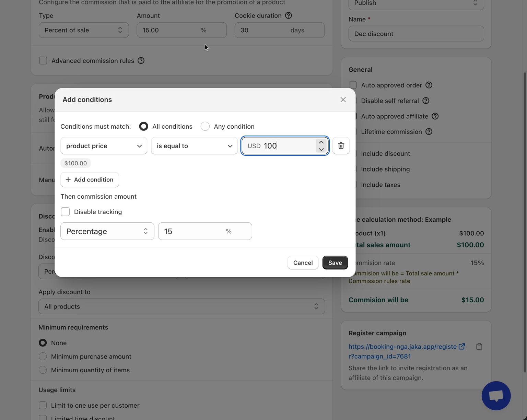The width and height of the screenshot is (527, 420).
Task: Expand the Percentage commission type dropdown
Action: coord(107,231)
